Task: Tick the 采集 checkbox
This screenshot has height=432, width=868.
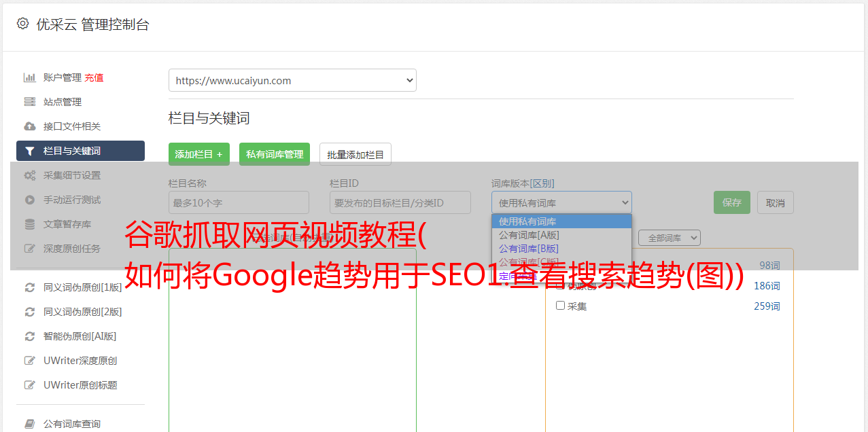Action: point(561,306)
